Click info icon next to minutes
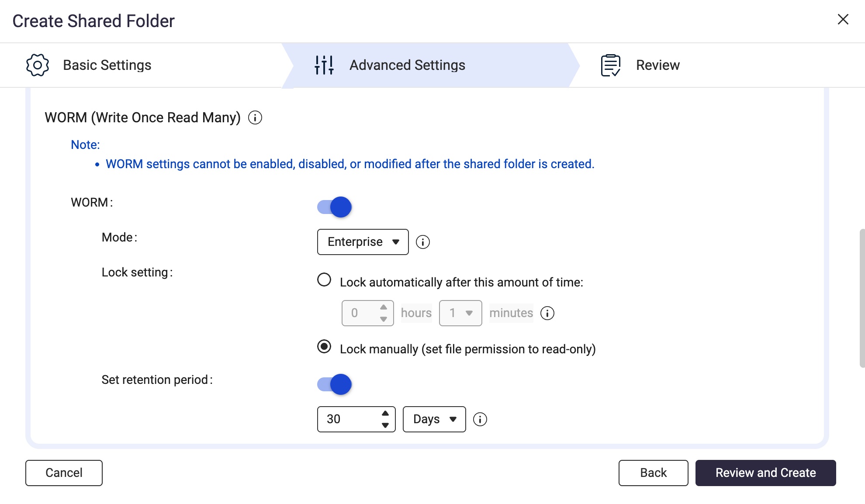The width and height of the screenshot is (865, 504). click(x=547, y=313)
